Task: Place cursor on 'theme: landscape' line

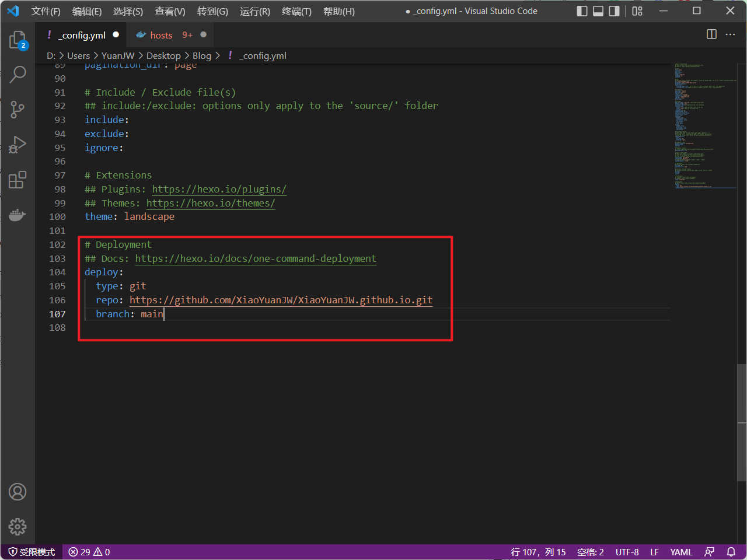Action: tap(130, 216)
